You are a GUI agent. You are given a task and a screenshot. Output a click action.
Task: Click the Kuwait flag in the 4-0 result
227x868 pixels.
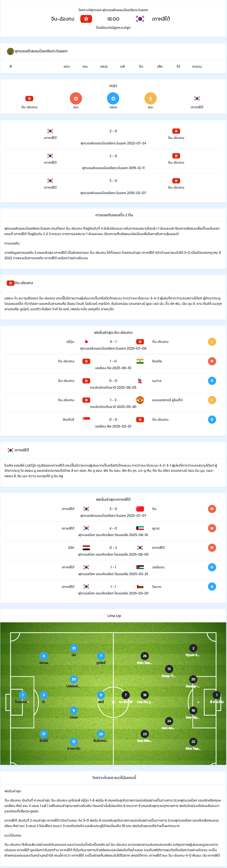tap(140, 528)
